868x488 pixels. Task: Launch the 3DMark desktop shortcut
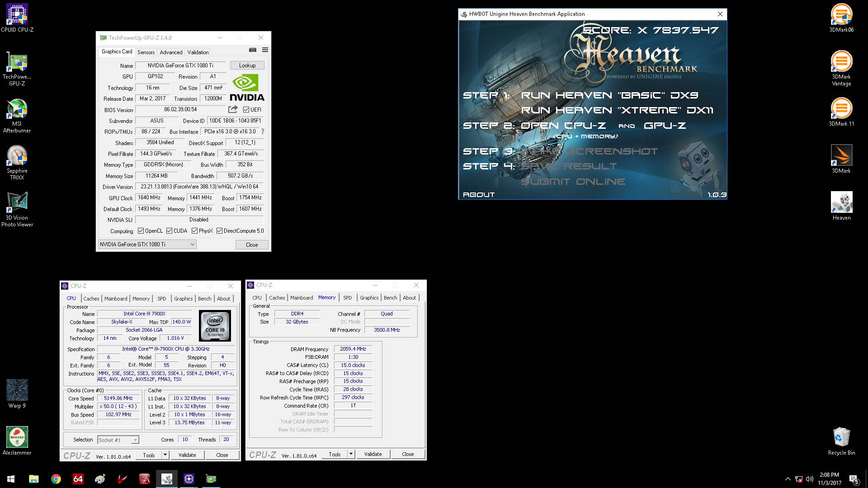[x=841, y=159]
